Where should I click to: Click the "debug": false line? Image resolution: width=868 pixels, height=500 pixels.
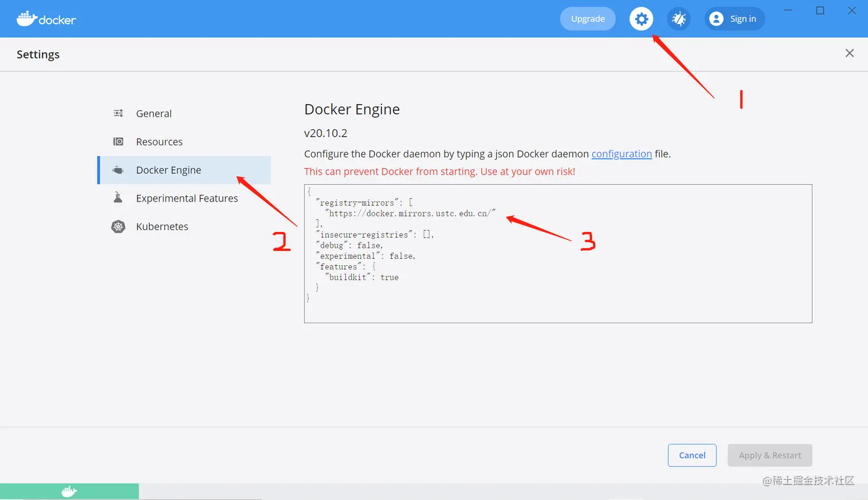coord(349,245)
